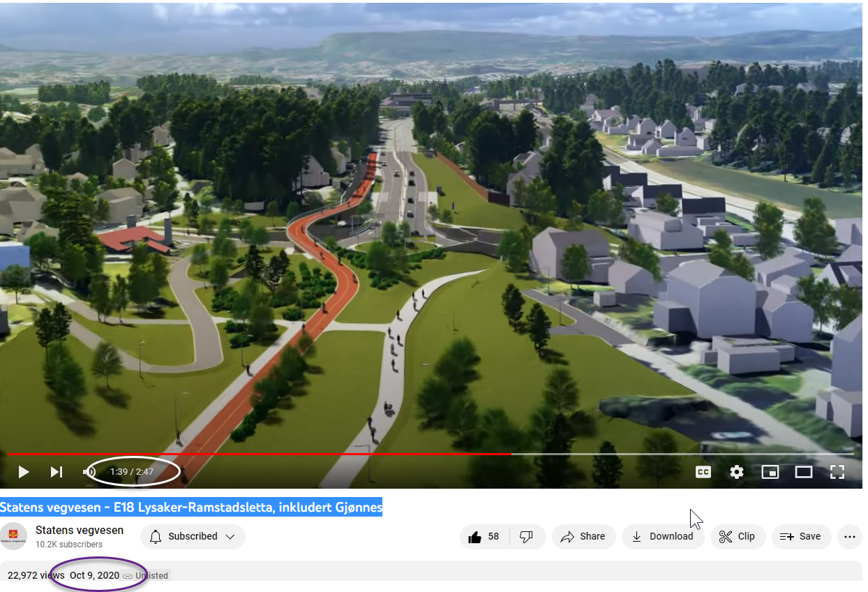This screenshot has height=592, width=868.
Task: Open the Statens vegvesen channel avatar
Action: pos(13,536)
